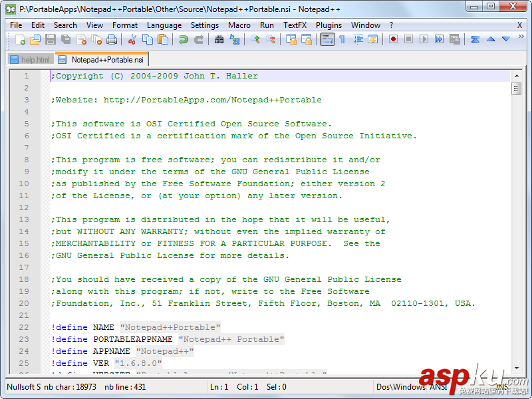532x399 pixels.
Task: Click the blue up triangle toolbar icon
Action: [x=491, y=39]
